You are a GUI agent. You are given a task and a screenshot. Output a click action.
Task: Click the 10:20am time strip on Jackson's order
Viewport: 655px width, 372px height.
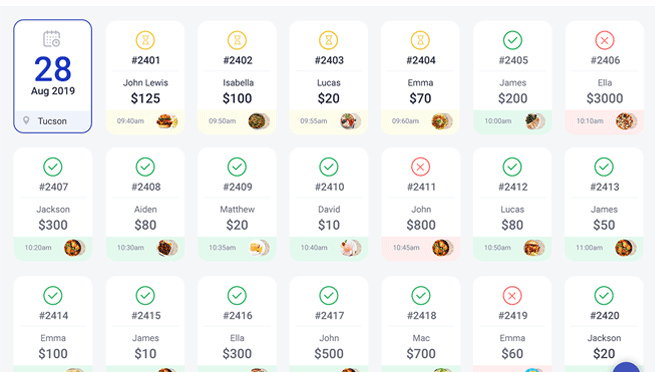pos(53,248)
